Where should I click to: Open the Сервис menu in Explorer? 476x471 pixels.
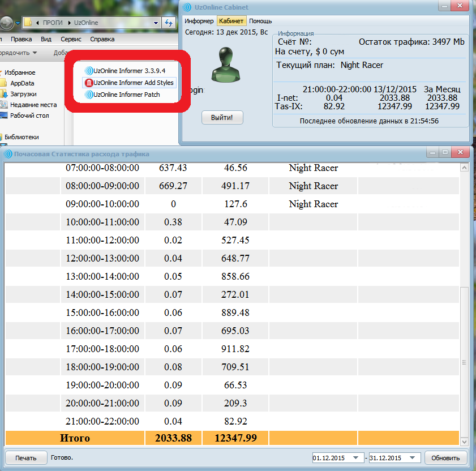click(71, 39)
